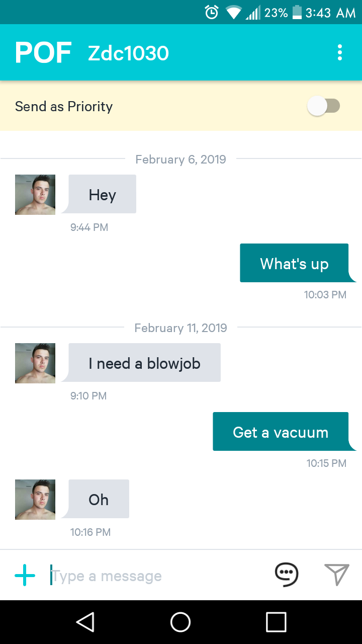Screen dimensions: 362x644
Task: Select the "Get a vacuum" message bubble
Action: (x=281, y=432)
